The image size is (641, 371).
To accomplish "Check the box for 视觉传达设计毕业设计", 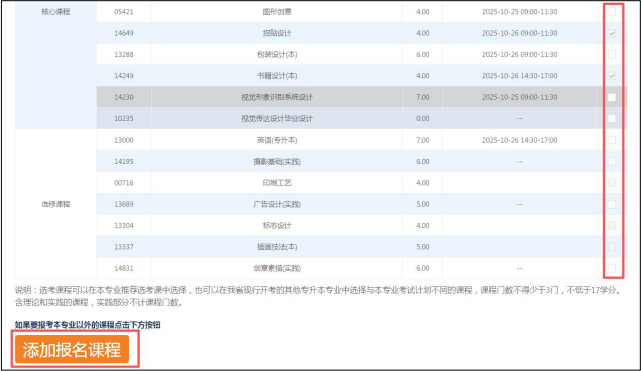I will 612,118.
